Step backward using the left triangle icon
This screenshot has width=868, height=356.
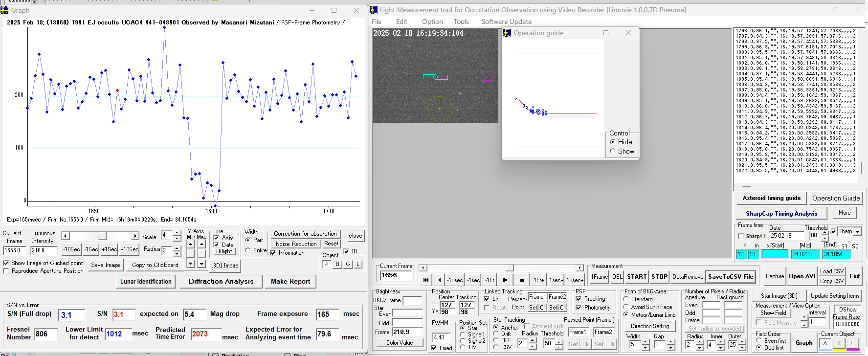point(439,280)
